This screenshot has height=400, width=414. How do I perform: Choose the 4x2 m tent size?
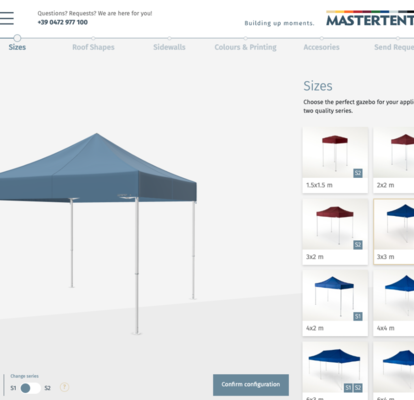pos(335,303)
